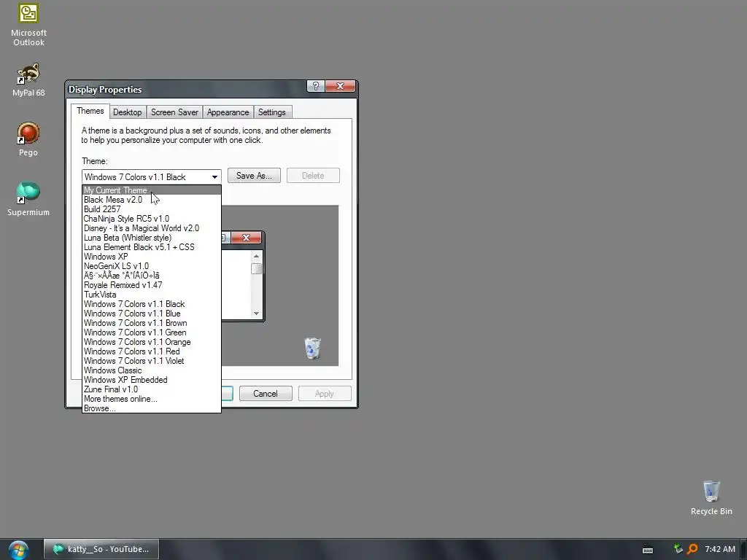Click the keyboard icon in the system tray
This screenshot has height=560, width=747.
[x=648, y=550]
